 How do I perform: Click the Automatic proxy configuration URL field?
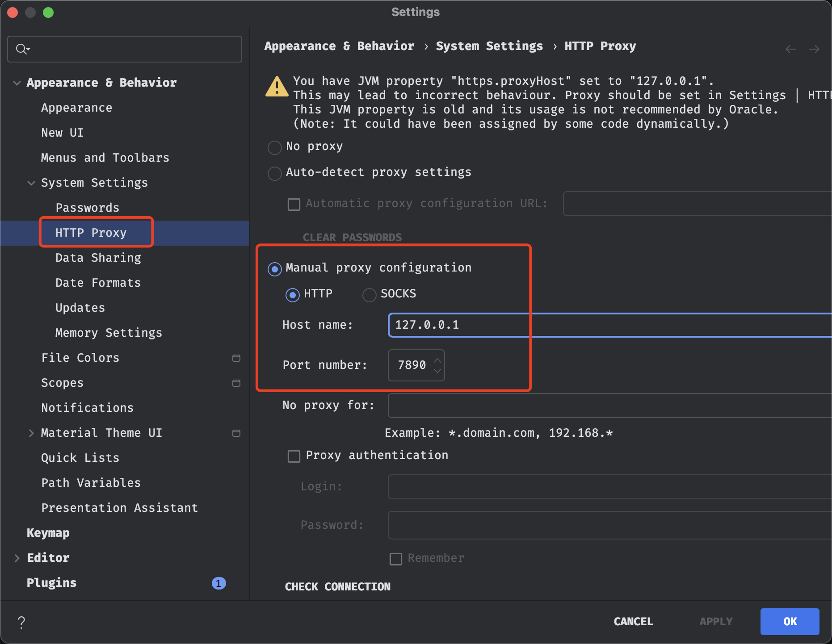(698, 204)
